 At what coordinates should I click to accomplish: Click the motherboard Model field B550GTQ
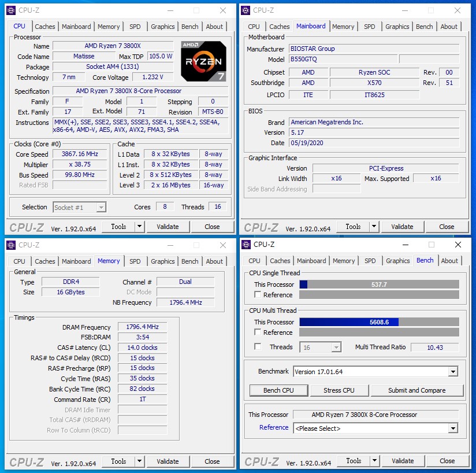343,59
